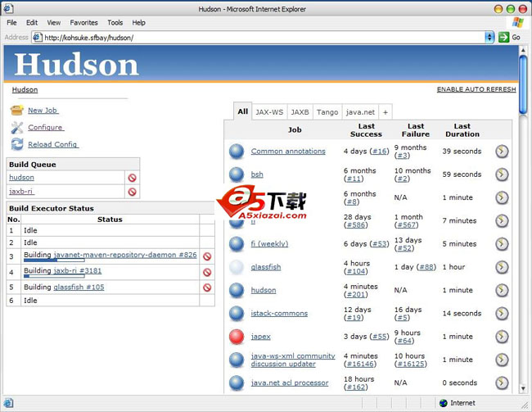Click the page icon in address bar

coord(37,38)
